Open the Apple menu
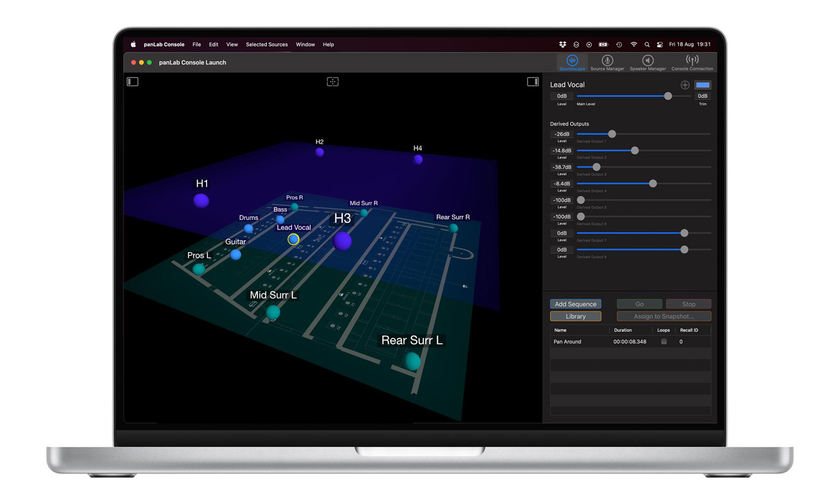This screenshot has height=504, width=840. 133,44
